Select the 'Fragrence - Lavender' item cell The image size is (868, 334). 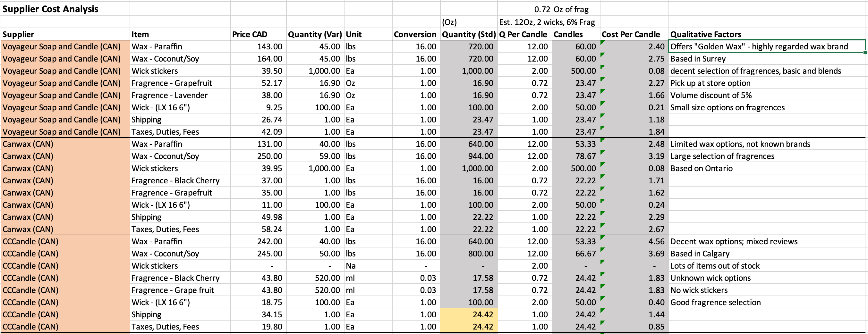[x=180, y=95]
